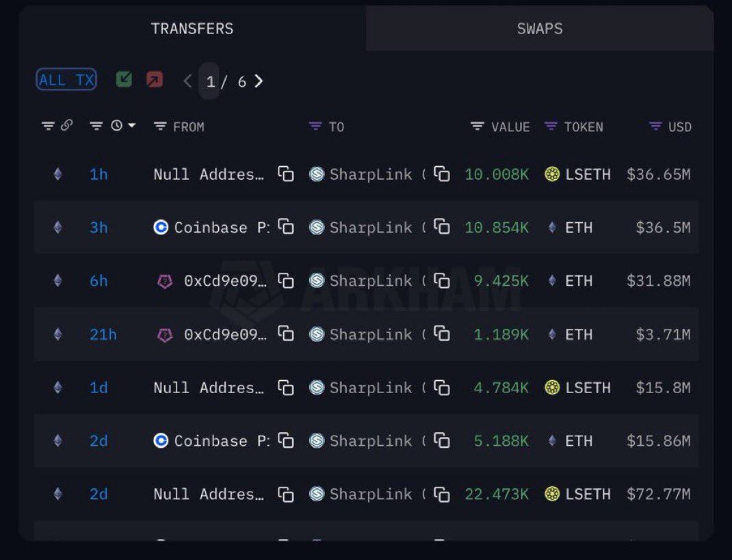Open the transaction link filter icon
Image resolution: width=732 pixels, height=560 pixels.
(48, 126)
